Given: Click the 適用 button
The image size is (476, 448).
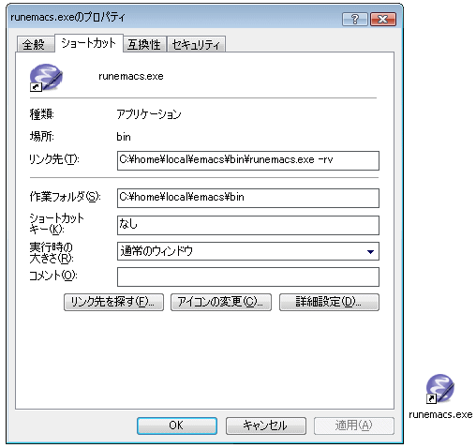Looking at the screenshot, I should pyautogui.click(x=354, y=426).
